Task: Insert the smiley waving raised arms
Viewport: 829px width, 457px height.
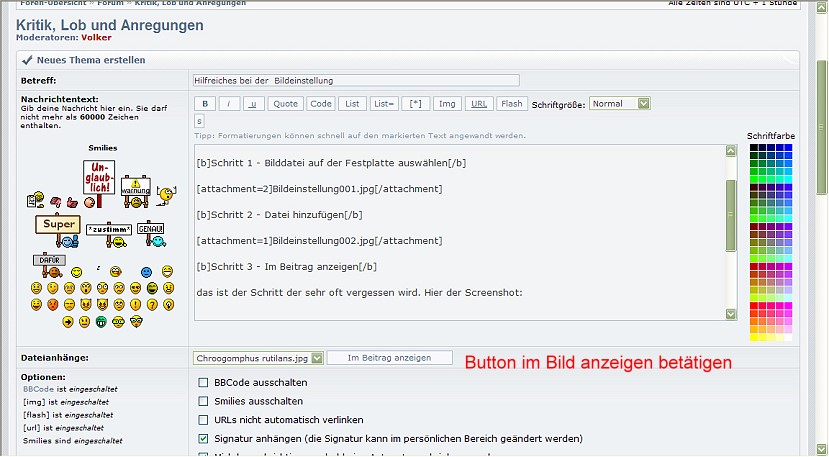Action: pos(167,195)
